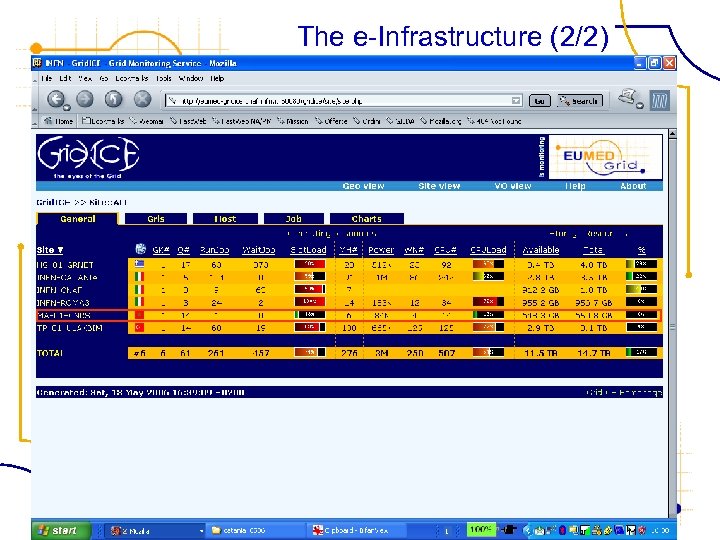Screen dimensions: 720x540
Task: Open the Windows Start button
Action: pyautogui.click(x=61, y=530)
